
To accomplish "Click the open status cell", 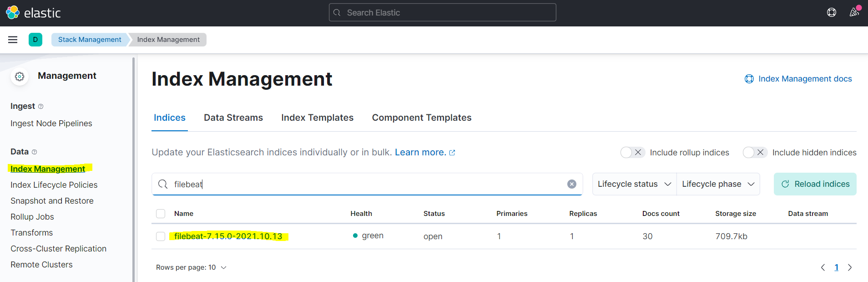I will click(433, 236).
